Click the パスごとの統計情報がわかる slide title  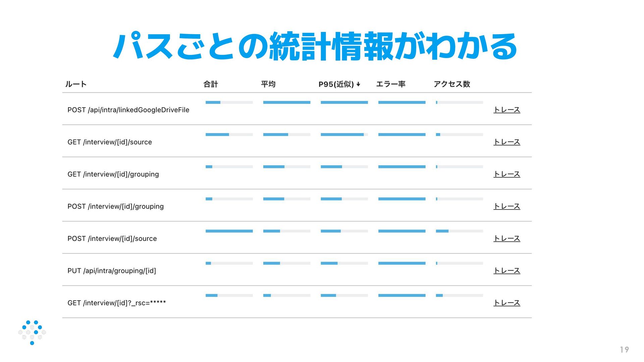(315, 46)
